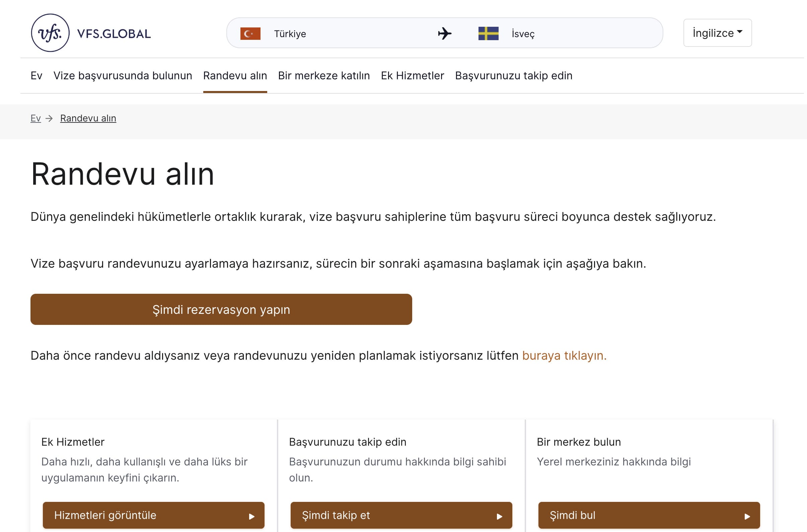Open the İngilizce language dropdown
This screenshot has width=807, height=532.
coord(717,32)
